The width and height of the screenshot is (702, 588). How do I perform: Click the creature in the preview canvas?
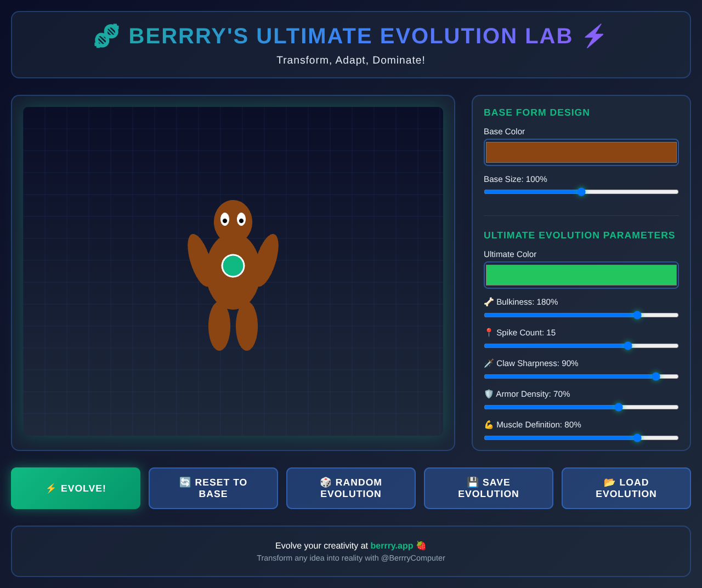(x=233, y=266)
